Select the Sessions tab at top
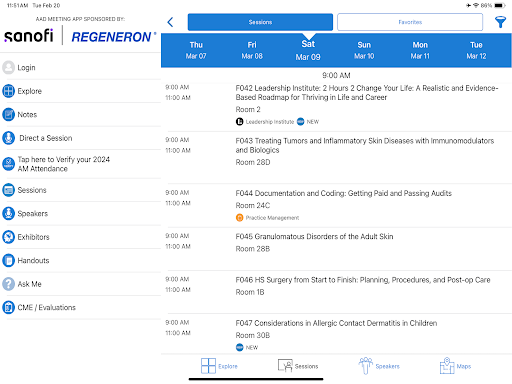Viewport: 512px width, 384px height. (260, 22)
